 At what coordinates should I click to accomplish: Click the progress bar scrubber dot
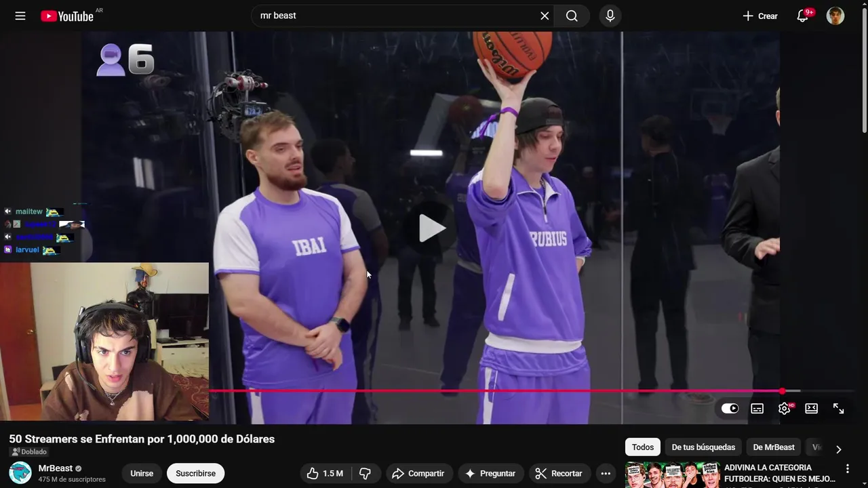click(x=783, y=391)
